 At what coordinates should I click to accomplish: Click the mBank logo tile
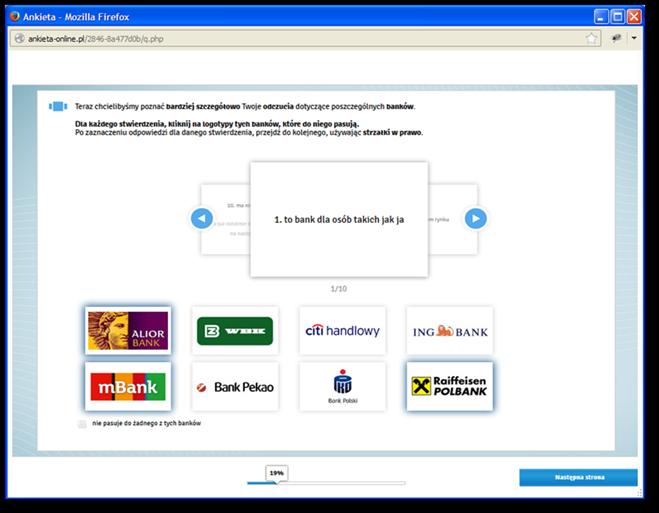point(128,387)
